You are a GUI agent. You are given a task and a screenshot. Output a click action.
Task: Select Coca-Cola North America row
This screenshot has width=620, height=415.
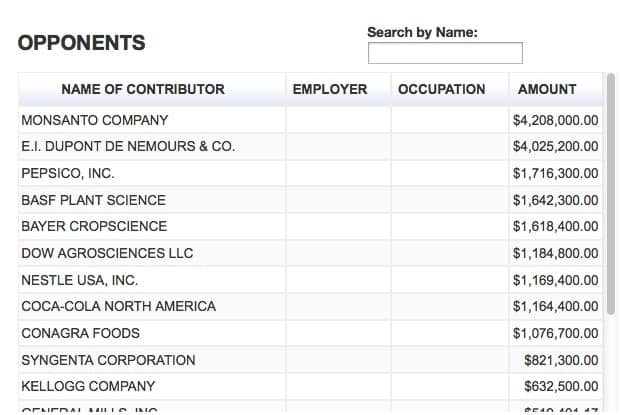point(118,306)
